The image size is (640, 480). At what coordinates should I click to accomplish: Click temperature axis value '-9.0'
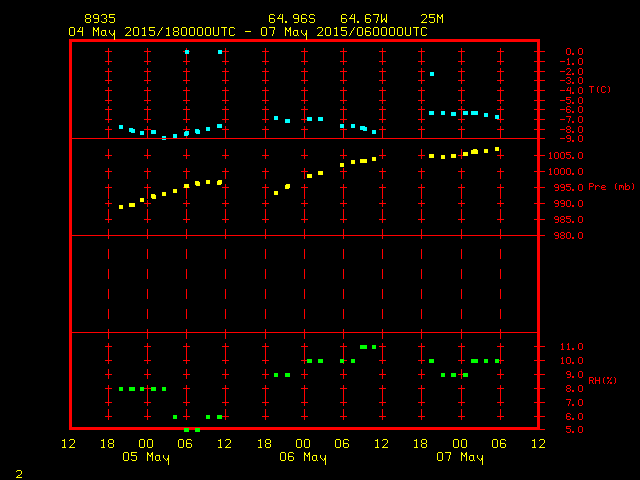(x=571, y=139)
